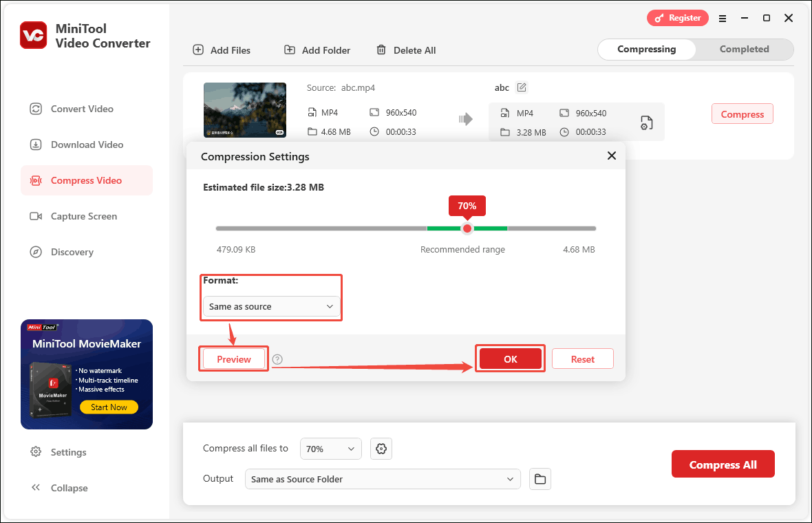Click the Add Folder button
Image resolution: width=812 pixels, height=523 pixels.
point(317,50)
